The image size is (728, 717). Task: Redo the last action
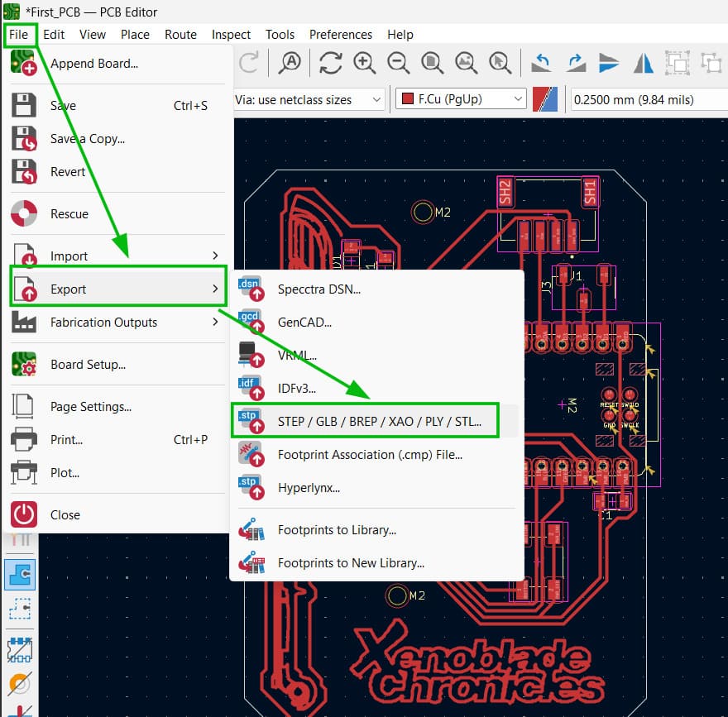[x=578, y=62]
